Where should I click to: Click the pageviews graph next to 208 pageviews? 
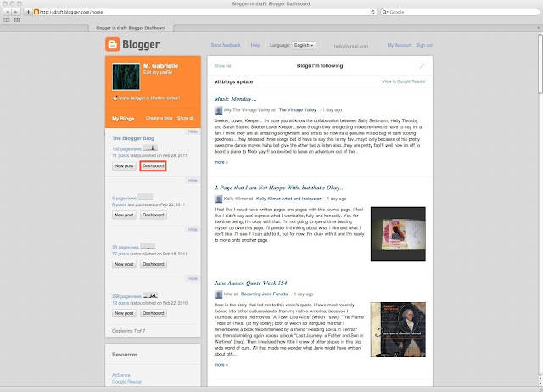pyautogui.click(x=150, y=295)
